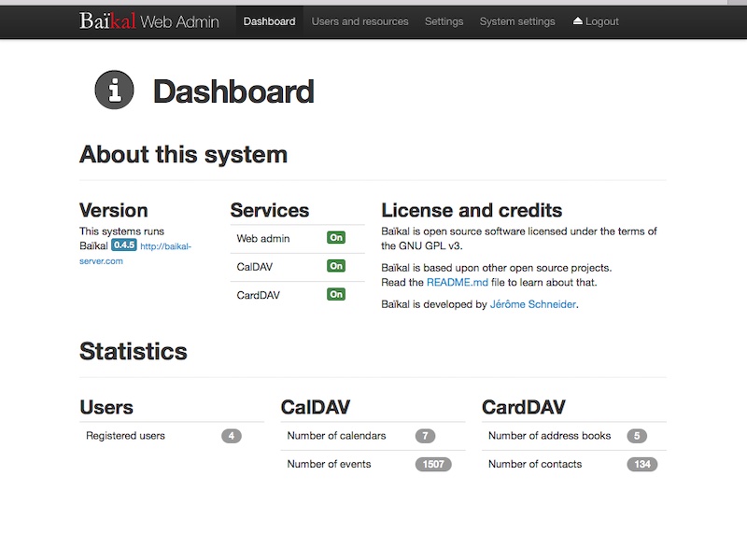Click the 'Number of events' label
The image size is (747, 560).
329,464
